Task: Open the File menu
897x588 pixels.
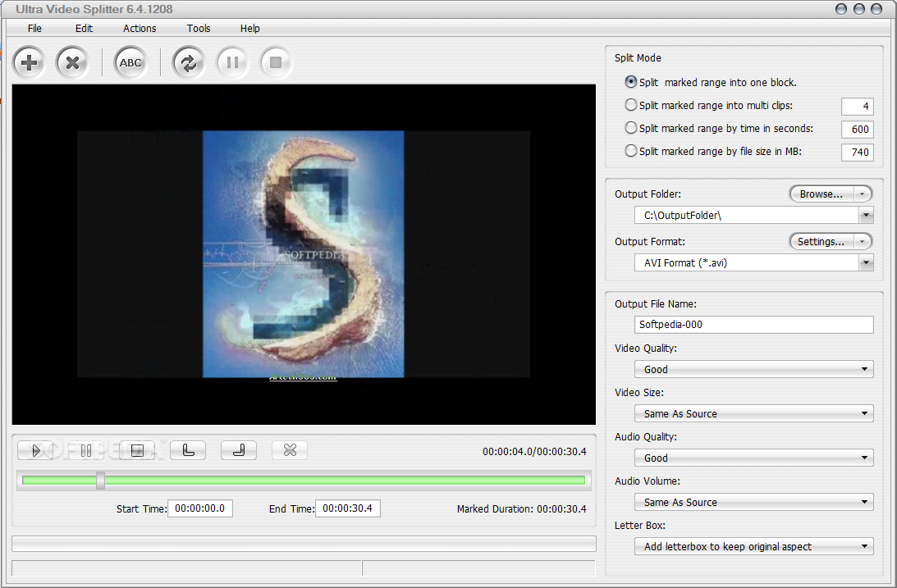Action: 34,29
